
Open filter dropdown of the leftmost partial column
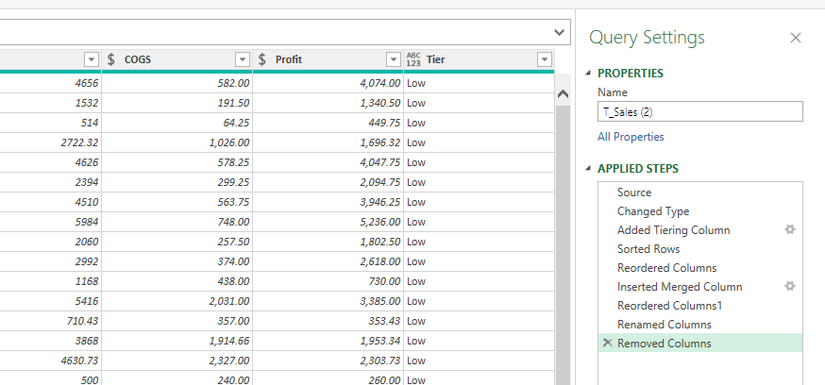[x=92, y=60]
